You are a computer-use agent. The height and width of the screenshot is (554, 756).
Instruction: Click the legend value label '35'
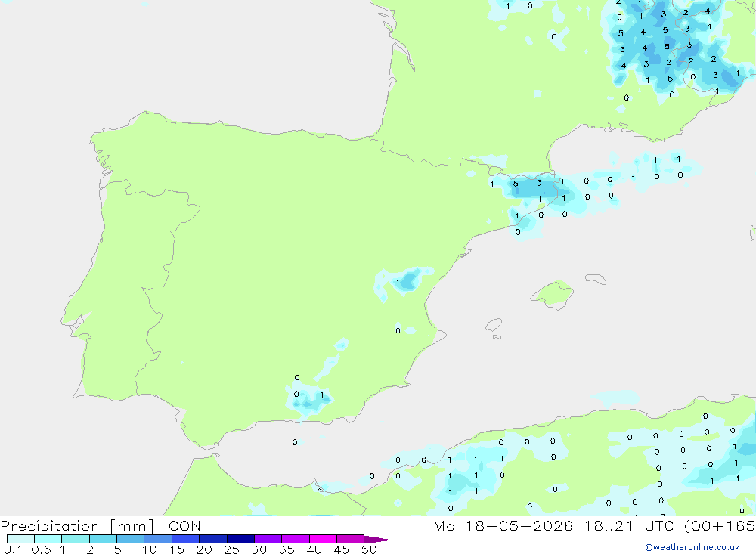pos(287,549)
